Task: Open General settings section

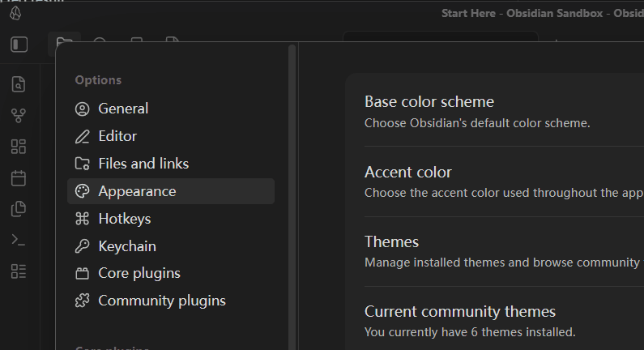Action: coord(123,109)
